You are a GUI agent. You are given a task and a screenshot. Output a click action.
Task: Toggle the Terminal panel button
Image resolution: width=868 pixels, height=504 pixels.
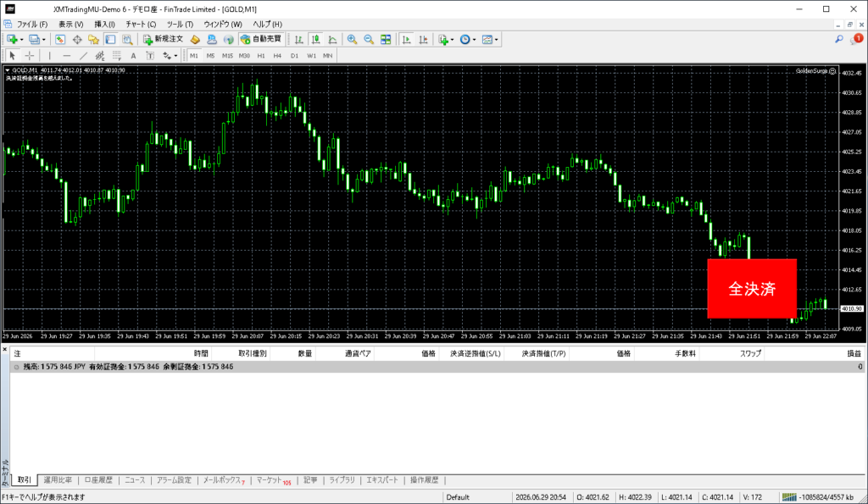pos(111,39)
